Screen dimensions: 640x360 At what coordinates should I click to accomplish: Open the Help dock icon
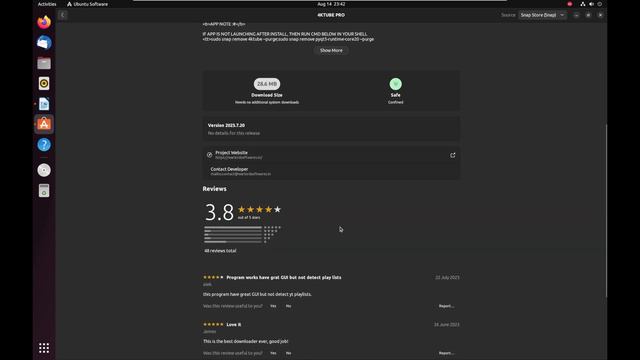tap(44, 144)
